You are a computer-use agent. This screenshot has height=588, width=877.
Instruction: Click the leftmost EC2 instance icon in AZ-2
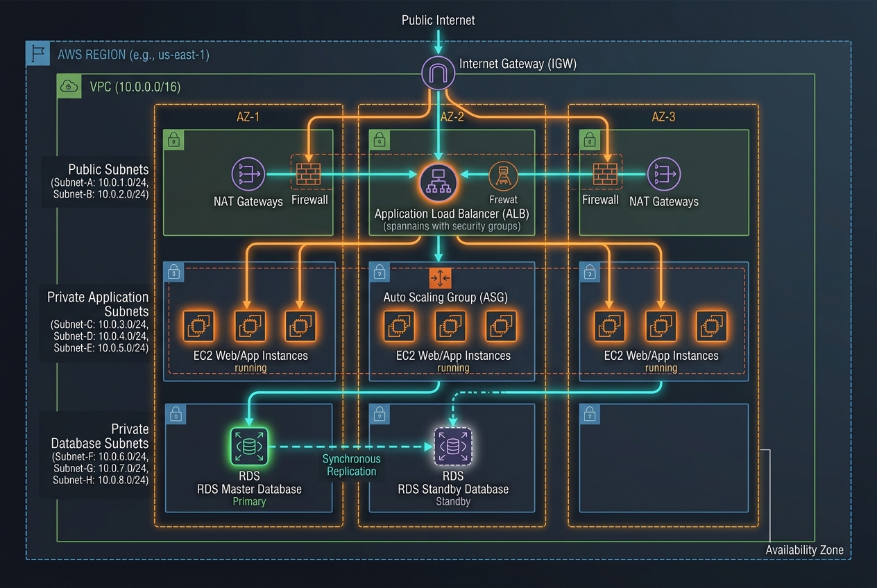400,326
